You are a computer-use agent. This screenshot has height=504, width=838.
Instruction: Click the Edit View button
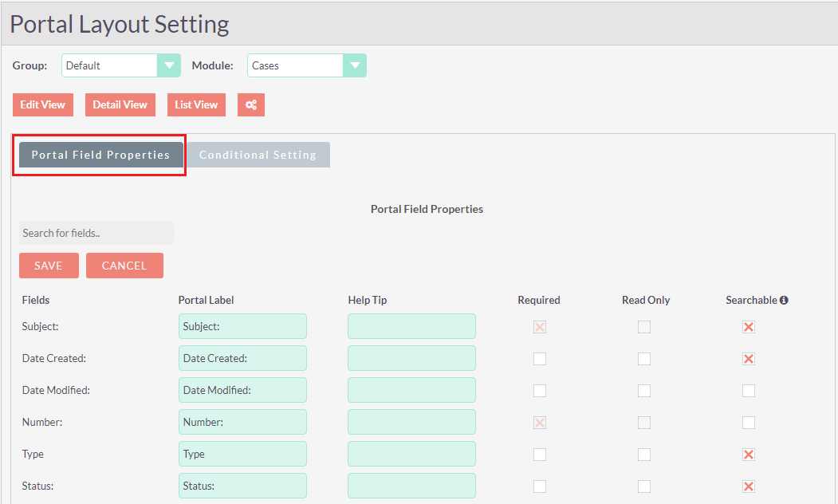tap(42, 105)
